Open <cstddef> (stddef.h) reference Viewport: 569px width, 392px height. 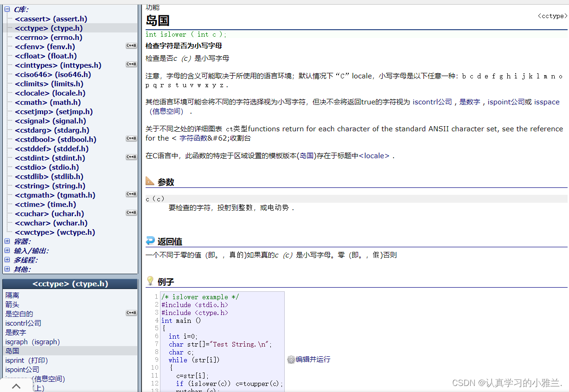51,149
